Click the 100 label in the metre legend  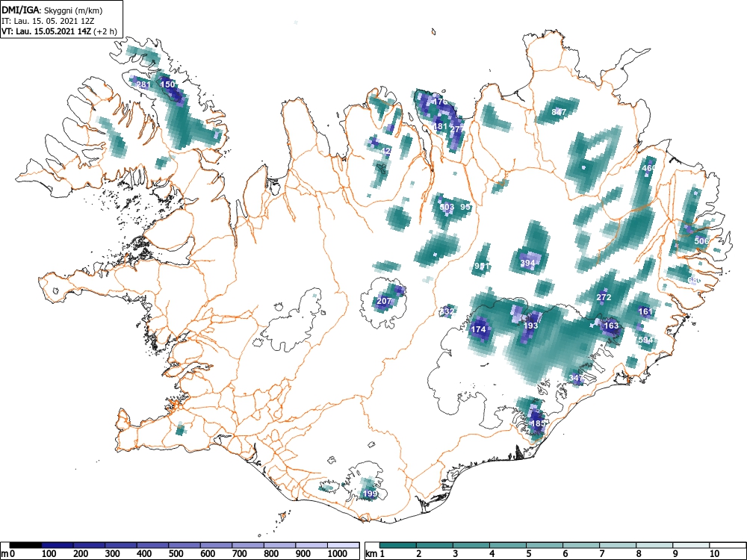pos(49,553)
